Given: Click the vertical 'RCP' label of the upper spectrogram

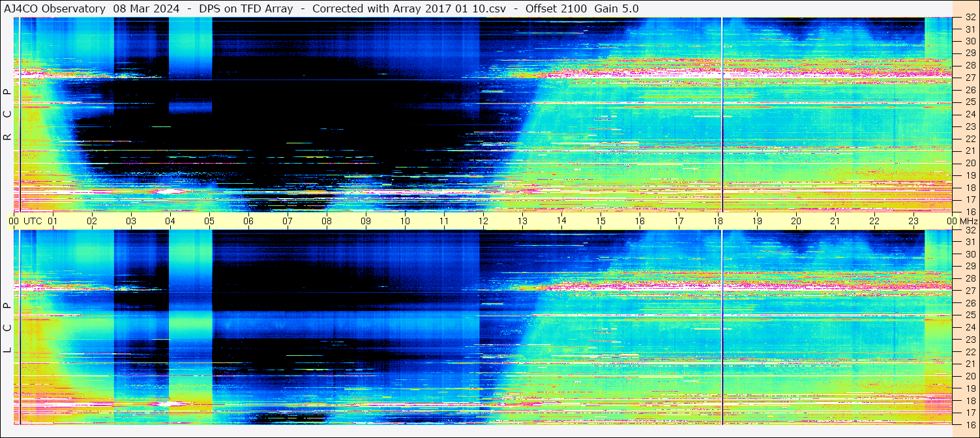Looking at the screenshot, I should (x=8, y=115).
